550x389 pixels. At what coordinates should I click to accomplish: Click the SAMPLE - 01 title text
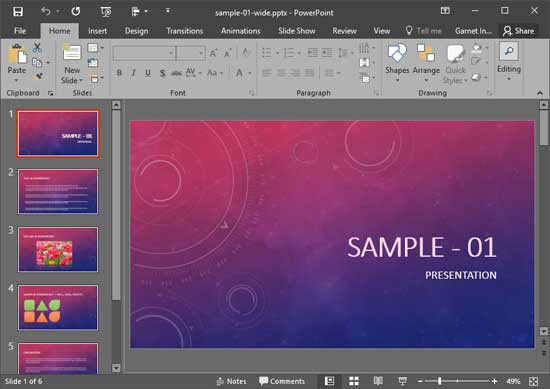click(422, 247)
